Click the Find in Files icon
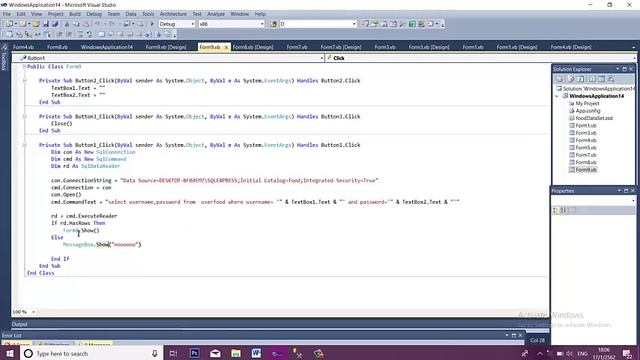This screenshot has height=360, width=640. pyautogui.click(x=273, y=24)
